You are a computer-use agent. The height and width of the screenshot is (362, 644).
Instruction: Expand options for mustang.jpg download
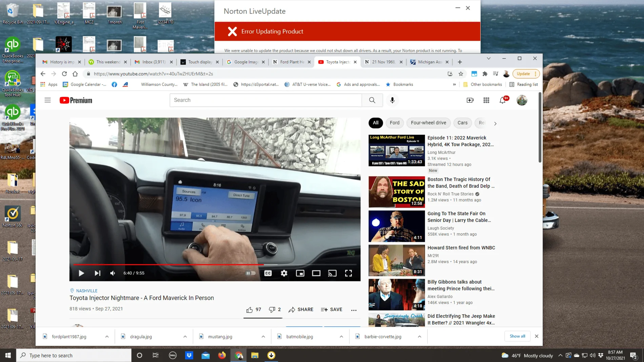[263, 337]
